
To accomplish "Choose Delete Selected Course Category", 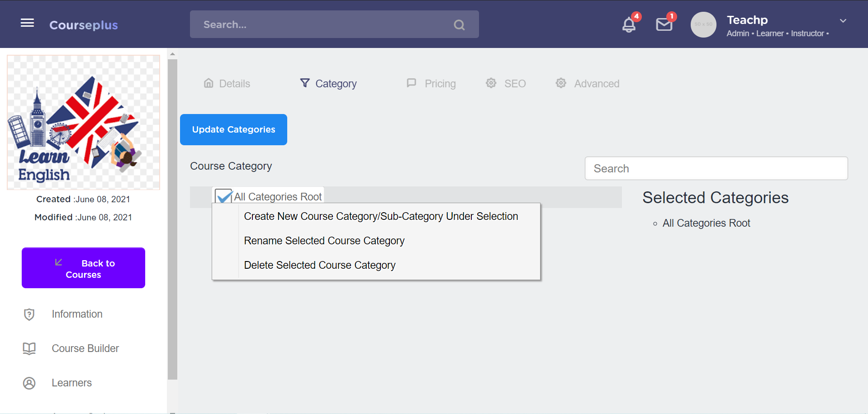I will (319, 265).
